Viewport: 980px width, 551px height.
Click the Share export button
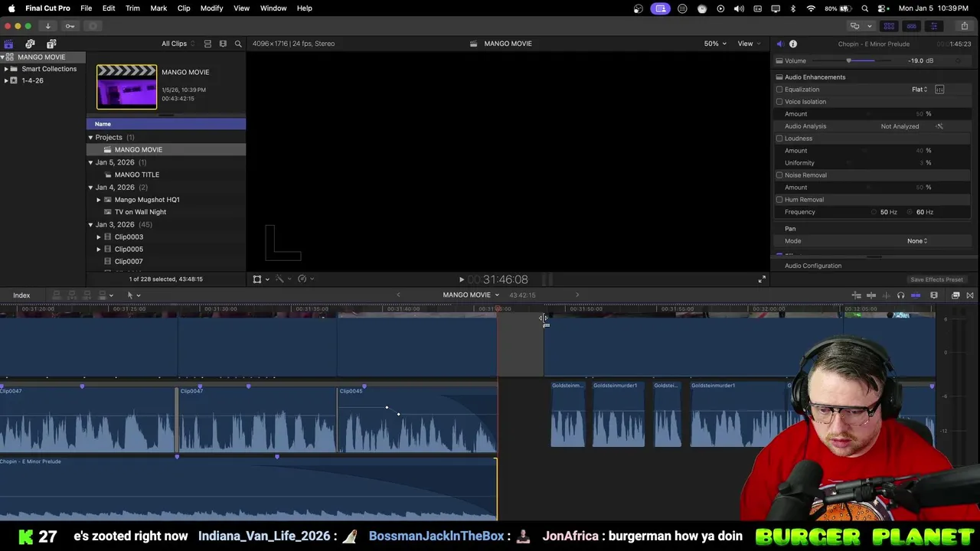964,26
